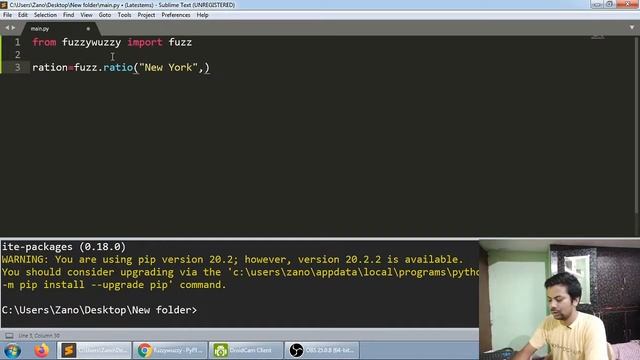Screen dimensions: 640x360
Task: Click Line 3, Column status bar text
Action: click(x=39, y=336)
